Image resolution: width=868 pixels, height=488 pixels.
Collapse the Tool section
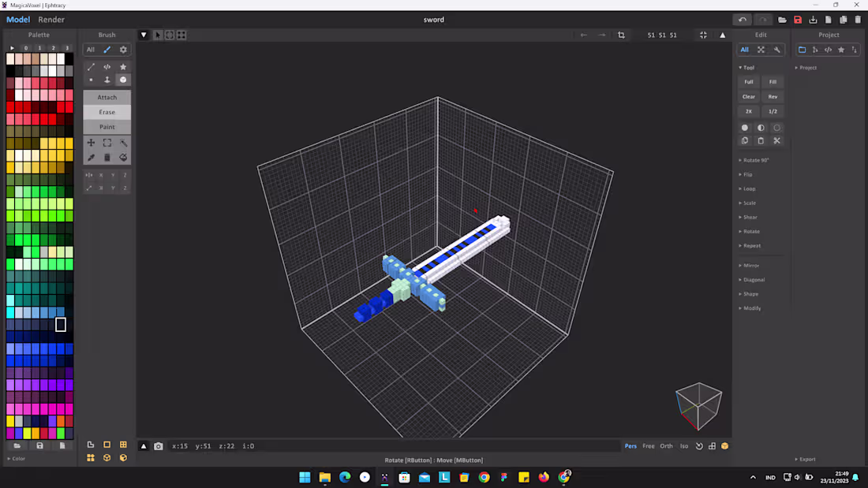(x=746, y=68)
